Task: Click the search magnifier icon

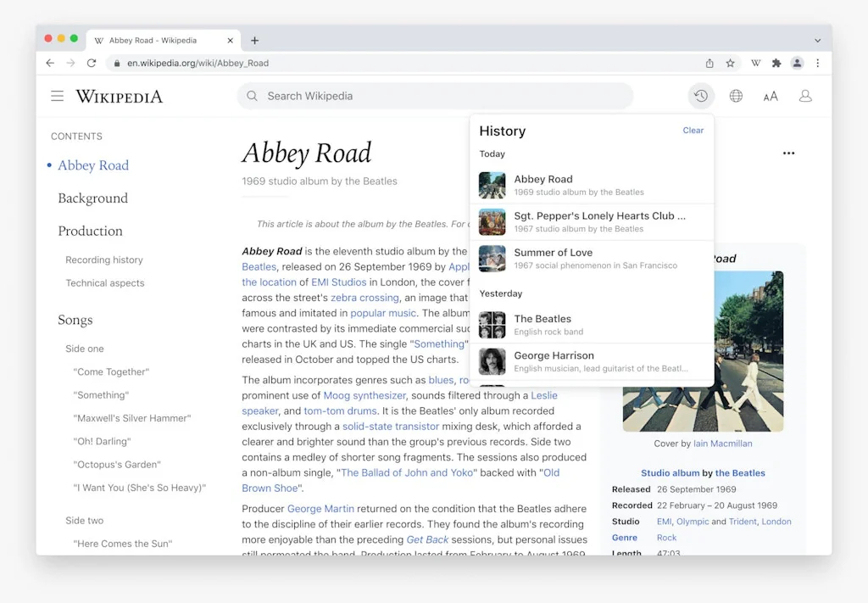Action: [252, 96]
